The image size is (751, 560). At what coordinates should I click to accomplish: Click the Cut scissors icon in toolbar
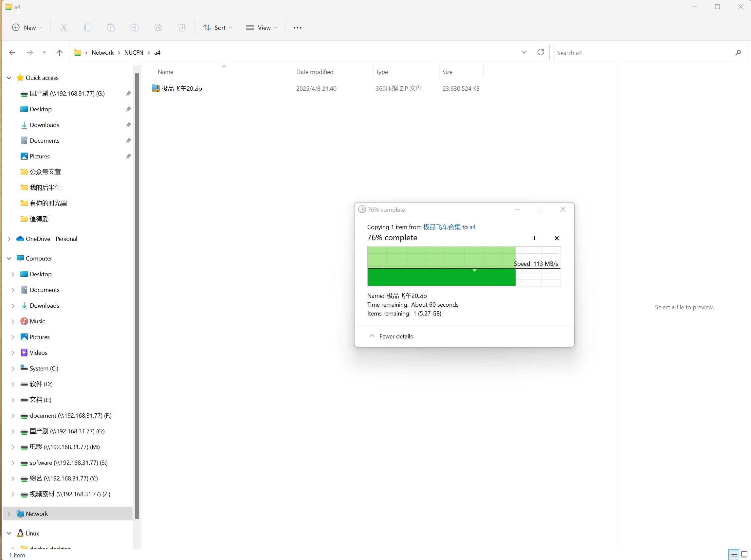[64, 27]
